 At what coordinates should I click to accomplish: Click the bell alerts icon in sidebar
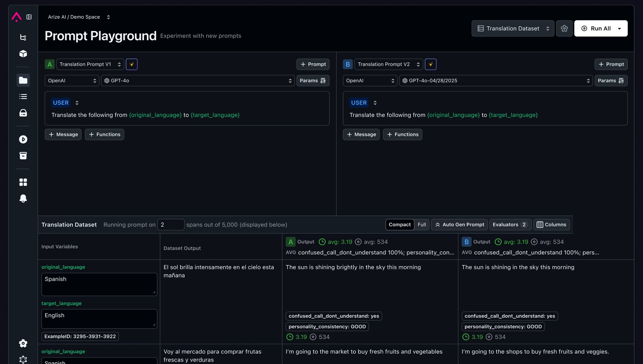point(23,199)
